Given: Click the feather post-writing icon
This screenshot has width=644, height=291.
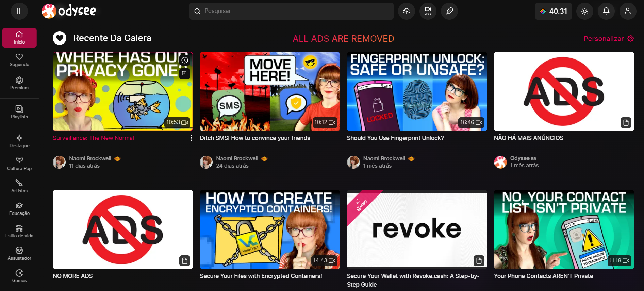Looking at the screenshot, I should [x=449, y=11].
